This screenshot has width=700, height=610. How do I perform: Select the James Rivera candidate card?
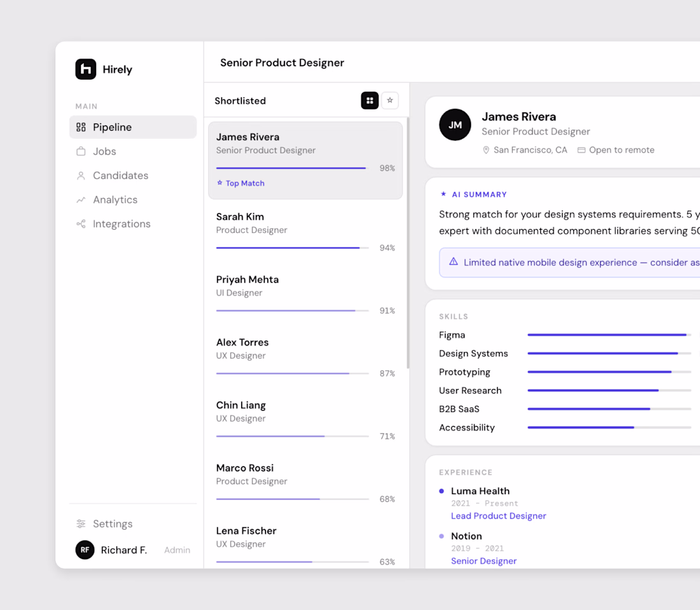tap(305, 160)
